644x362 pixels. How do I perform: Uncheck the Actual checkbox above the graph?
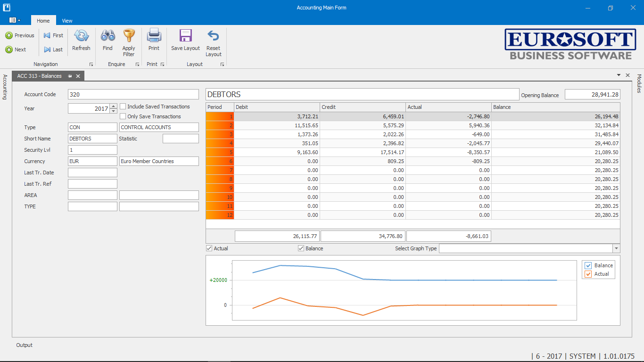pos(209,248)
